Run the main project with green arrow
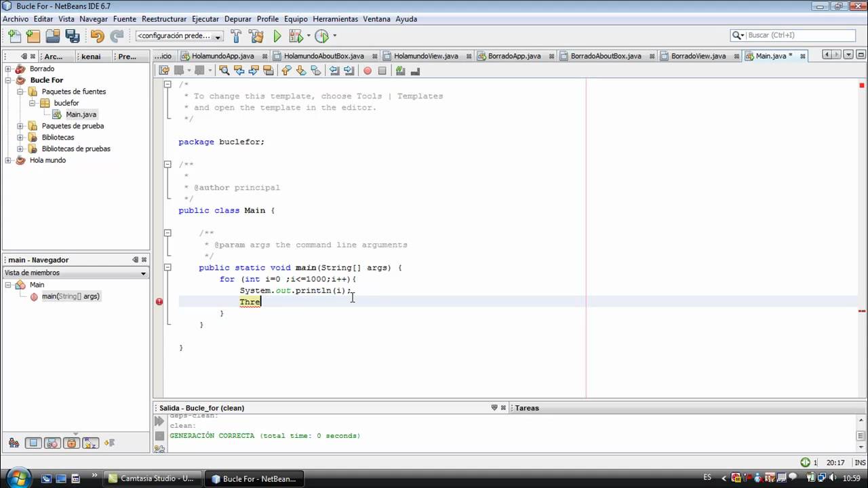The width and height of the screenshot is (868, 488). 277,36
